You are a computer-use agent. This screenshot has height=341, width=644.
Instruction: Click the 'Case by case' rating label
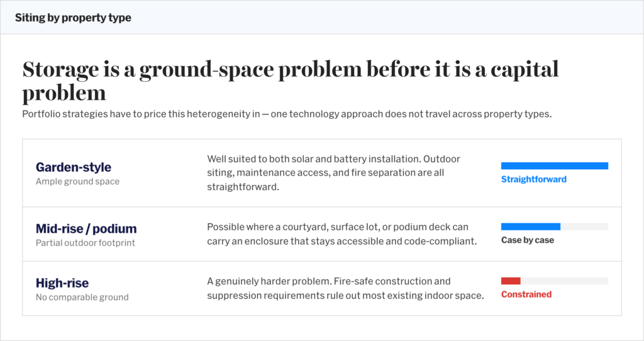coord(528,240)
